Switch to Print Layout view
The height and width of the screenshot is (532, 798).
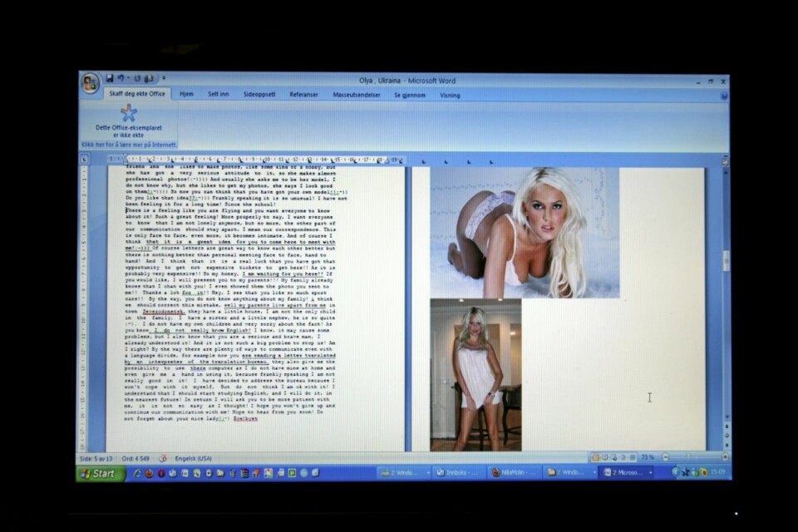pyautogui.click(x=597, y=457)
